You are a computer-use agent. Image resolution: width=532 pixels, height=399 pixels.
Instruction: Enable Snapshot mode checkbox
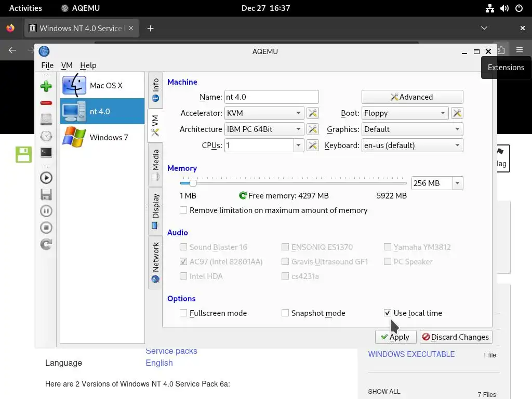tap(285, 313)
